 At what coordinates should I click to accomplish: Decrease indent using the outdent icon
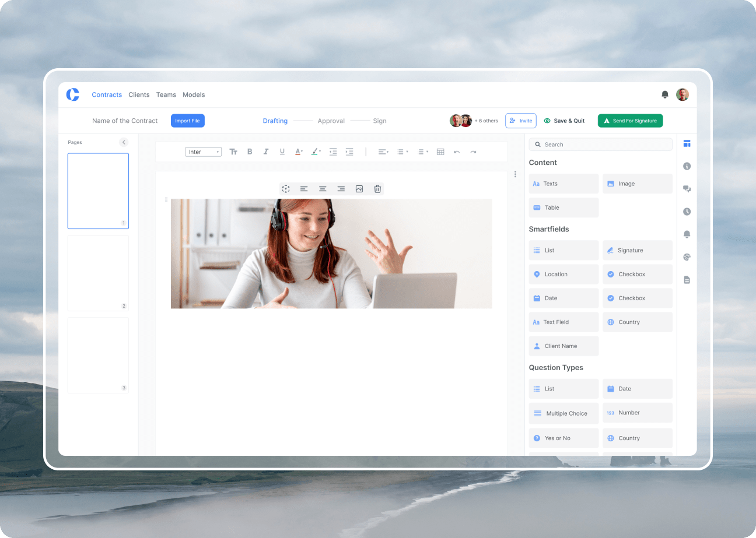click(333, 152)
